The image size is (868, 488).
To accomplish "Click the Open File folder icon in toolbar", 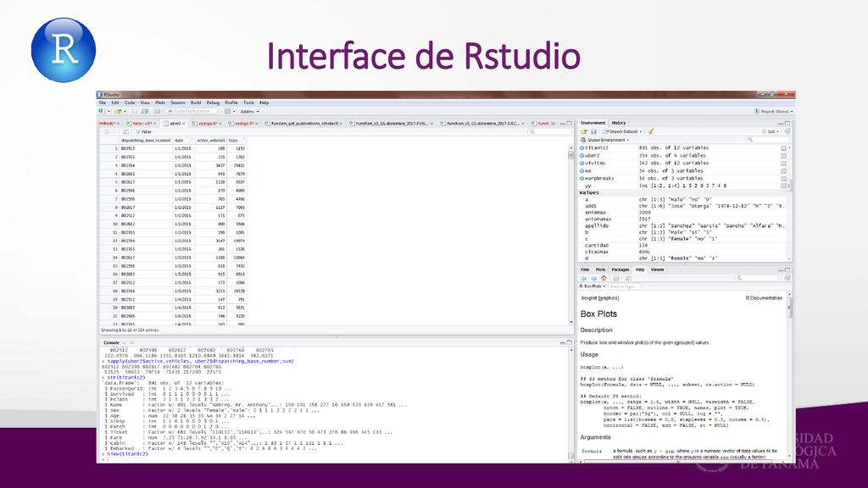I will [118, 111].
